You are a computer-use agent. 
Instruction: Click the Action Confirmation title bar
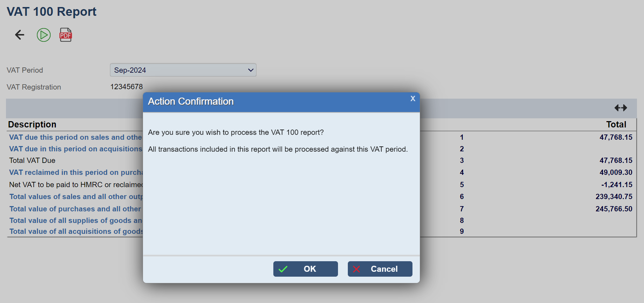(x=274, y=102)
